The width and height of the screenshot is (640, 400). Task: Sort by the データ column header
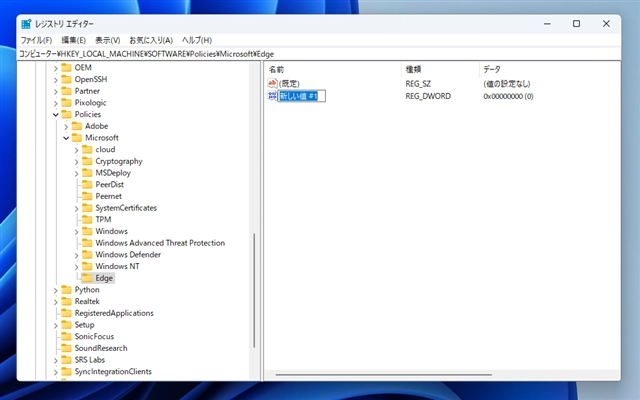(549, 69)
